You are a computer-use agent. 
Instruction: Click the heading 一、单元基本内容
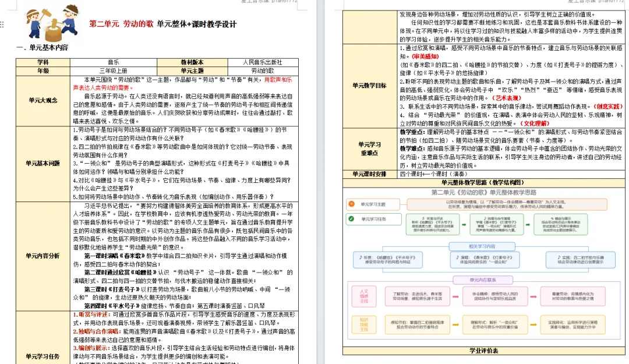point(42,47)
